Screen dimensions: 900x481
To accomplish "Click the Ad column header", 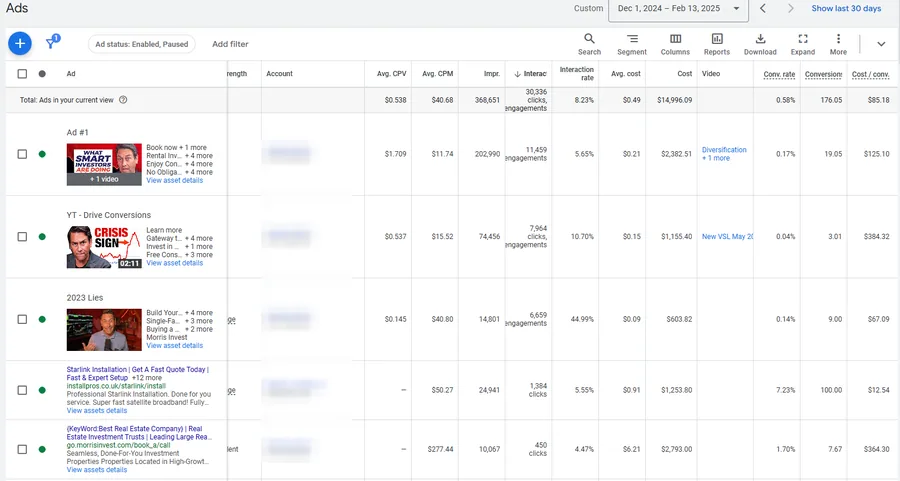I will pyautogui.click(x=71, y=73).
